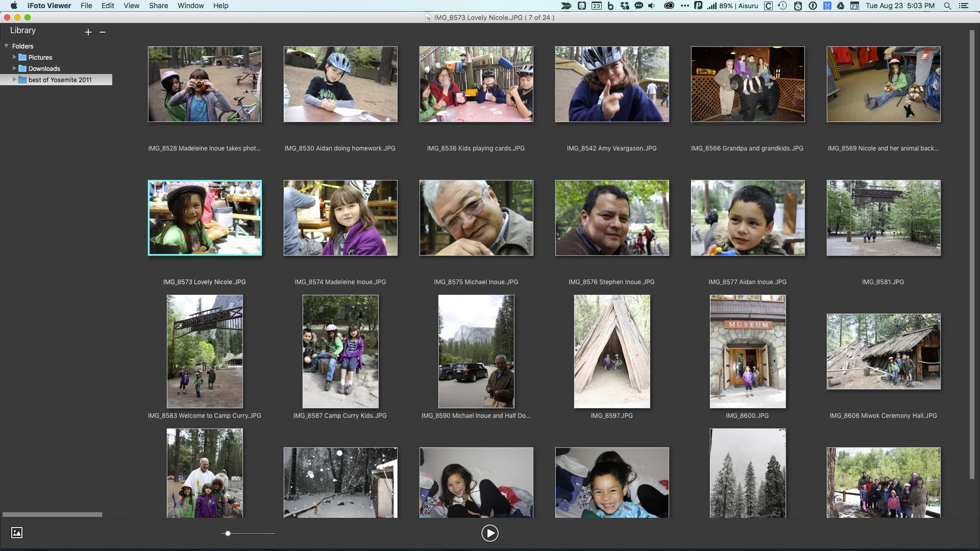Open the Creative Cloud menu bar icon
This screenshot has width=980, height=551.
tap(669, 6)
